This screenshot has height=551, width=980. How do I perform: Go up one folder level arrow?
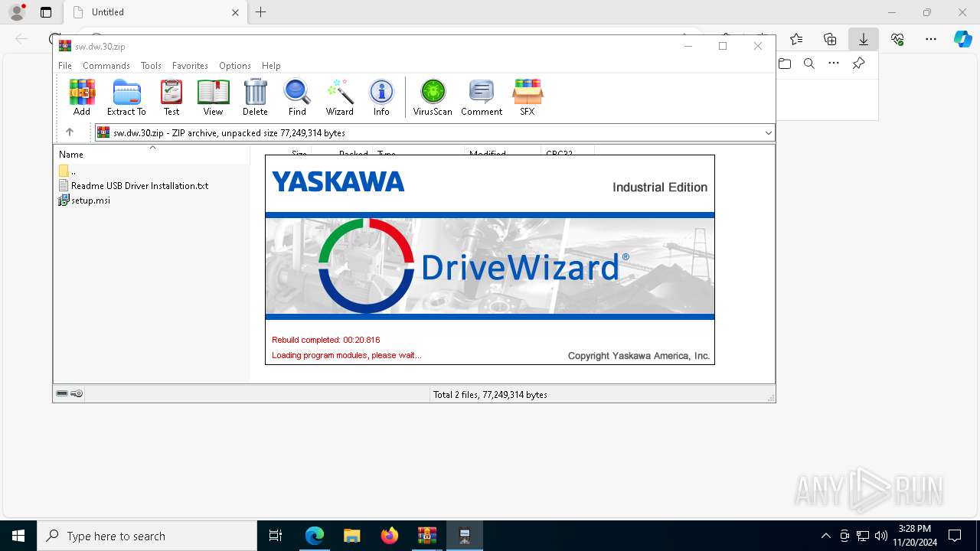[69, 132]
